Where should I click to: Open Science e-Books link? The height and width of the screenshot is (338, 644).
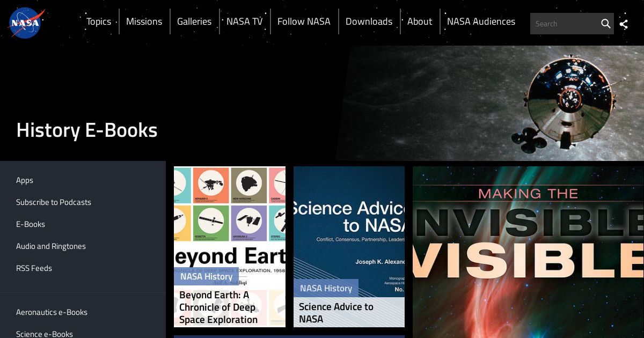click(45, 334)
